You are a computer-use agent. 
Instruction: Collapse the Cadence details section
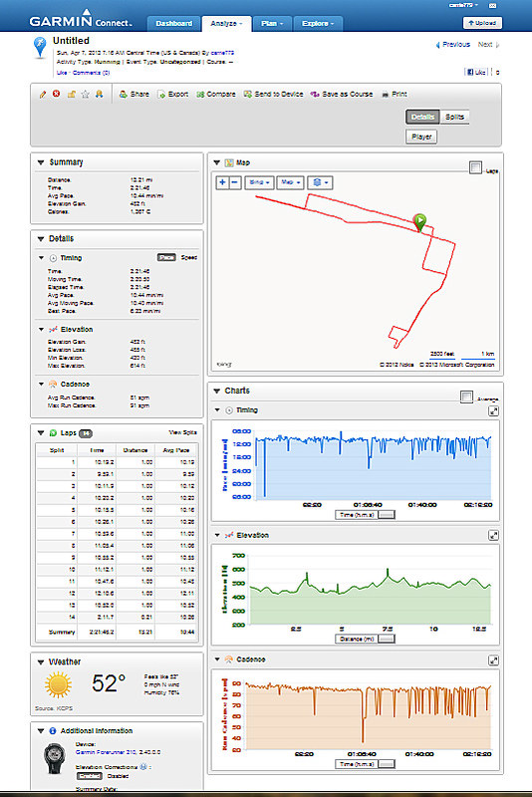click(41, 385)
